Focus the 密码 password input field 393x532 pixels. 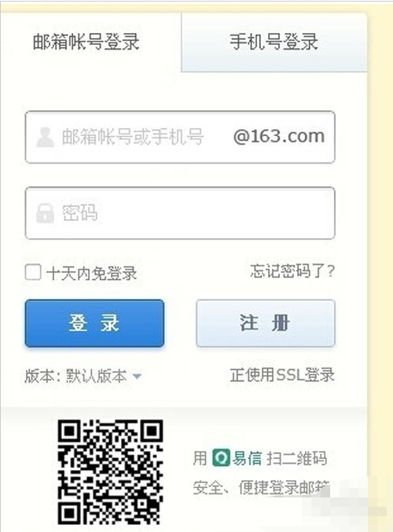(180, 213)
